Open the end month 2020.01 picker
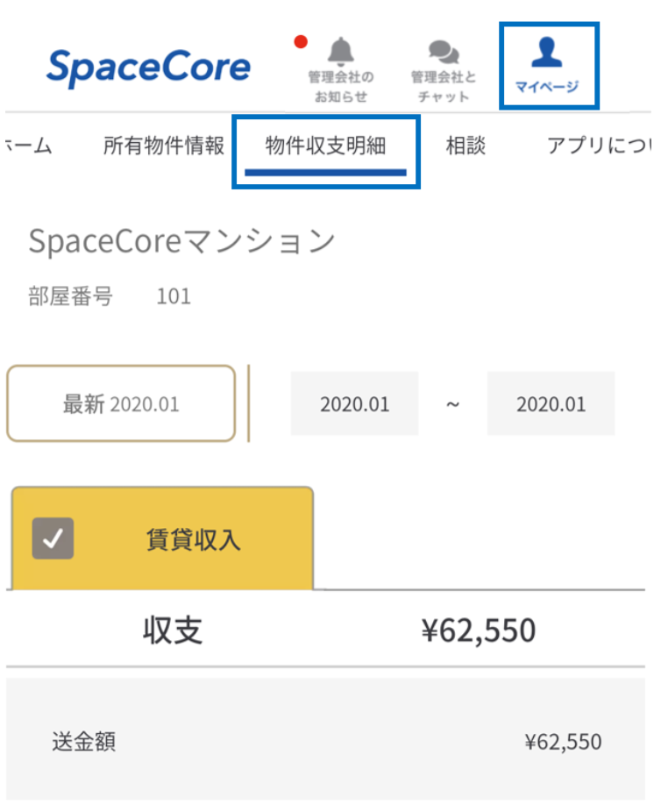The image size is (661, 812). 551,404
